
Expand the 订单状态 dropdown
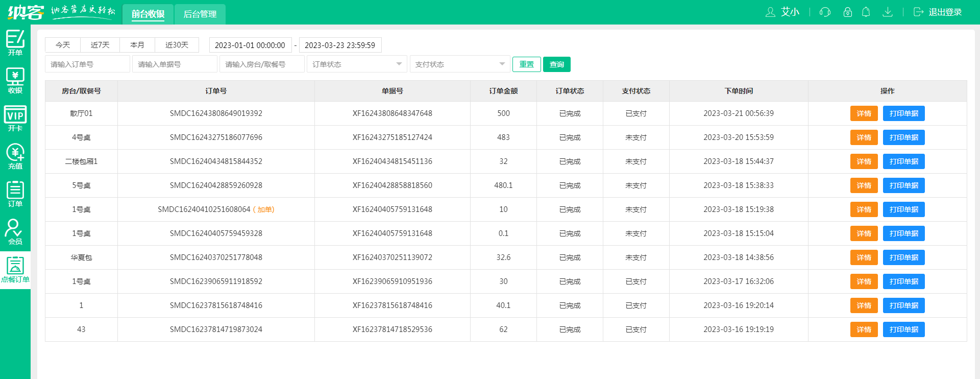tap(357, 64)
